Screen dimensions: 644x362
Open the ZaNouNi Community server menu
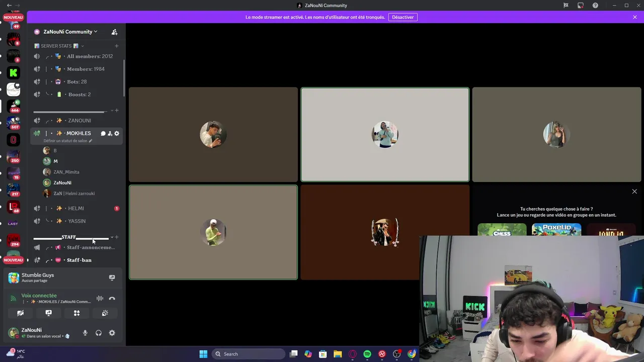click(70, 32)
